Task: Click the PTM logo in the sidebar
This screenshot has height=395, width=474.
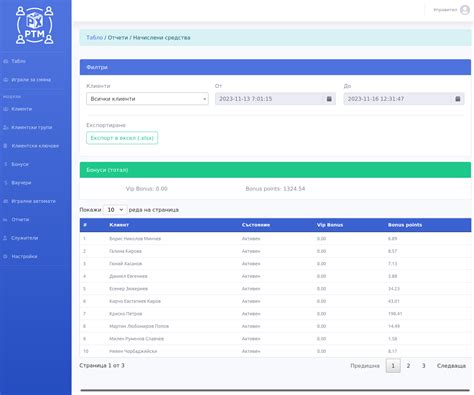Action: 35,25
